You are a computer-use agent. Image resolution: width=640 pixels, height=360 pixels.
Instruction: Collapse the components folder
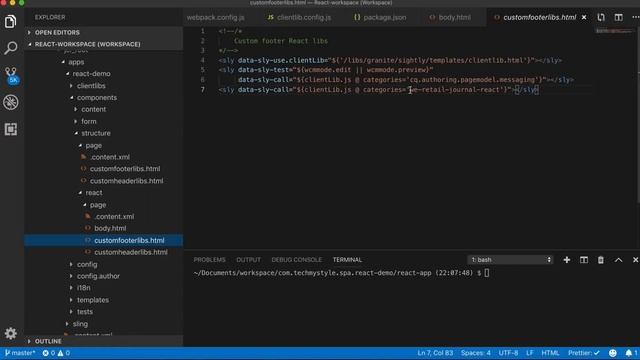97,98
